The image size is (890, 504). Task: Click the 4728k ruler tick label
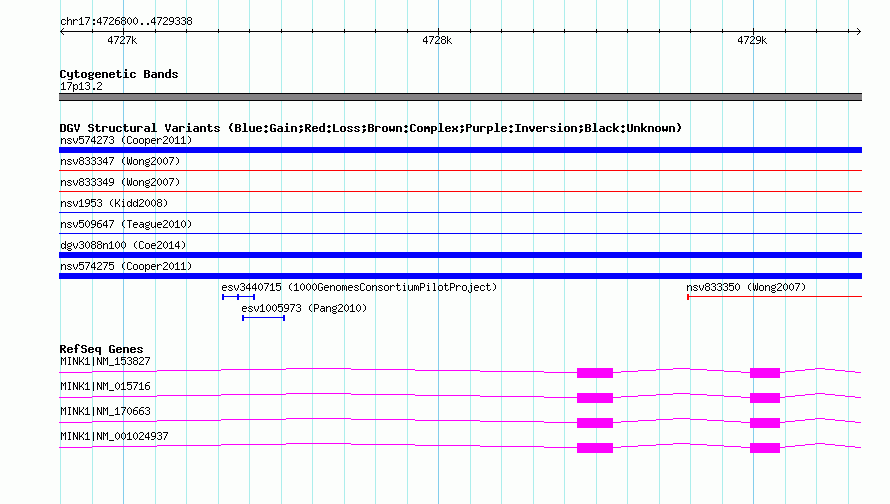coord(437,40)
